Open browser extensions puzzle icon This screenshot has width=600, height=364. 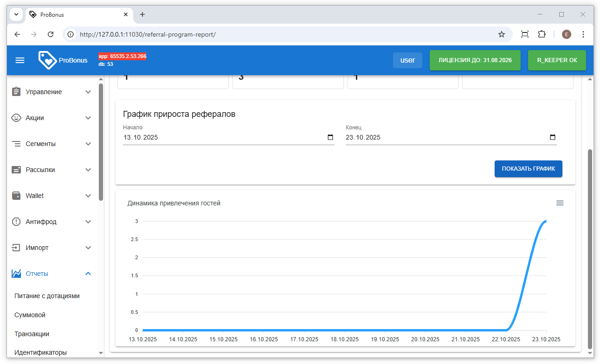point(542,34)
